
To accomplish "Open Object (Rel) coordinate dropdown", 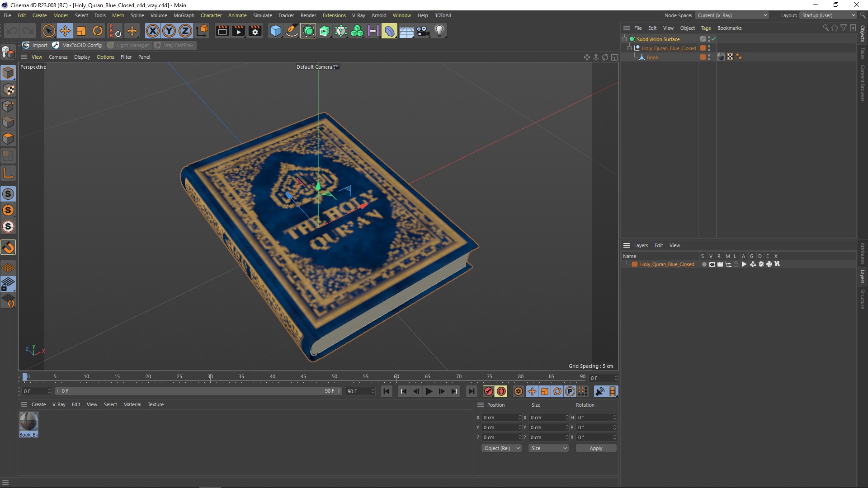I will coord(501,448).
